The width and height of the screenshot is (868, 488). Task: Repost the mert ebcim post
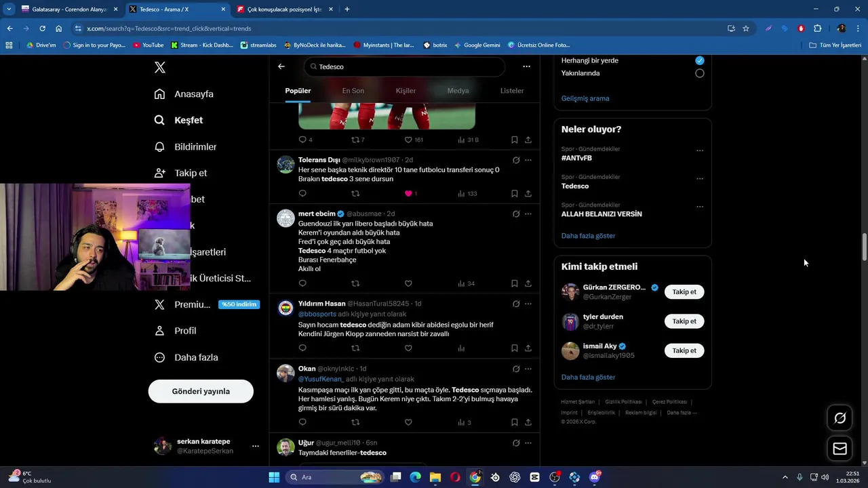[355, 283]
